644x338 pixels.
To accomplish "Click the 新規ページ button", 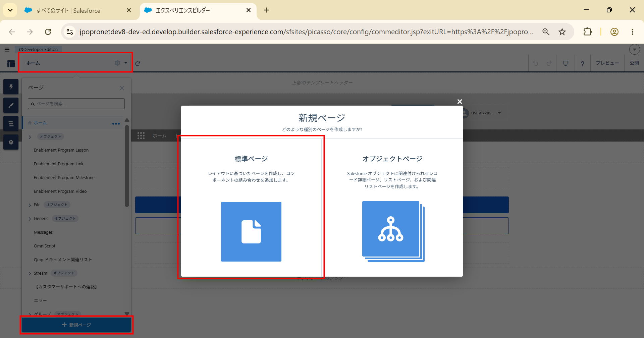I will click(76, 325).
